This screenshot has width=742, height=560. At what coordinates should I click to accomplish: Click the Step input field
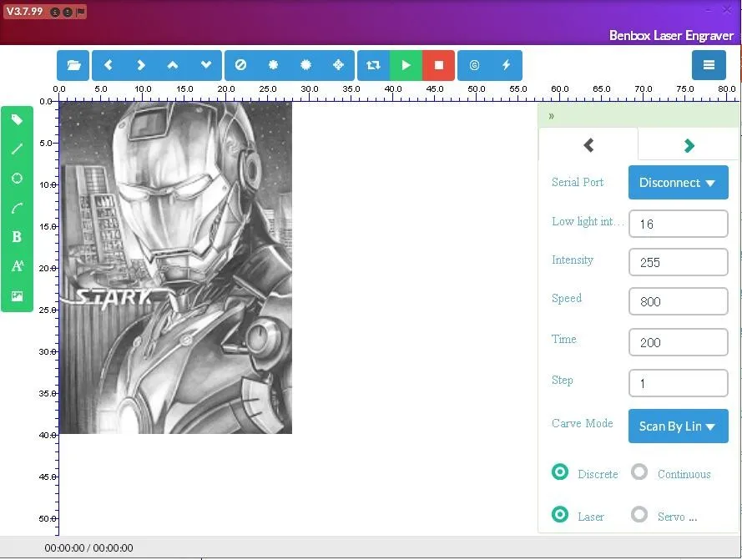[678, 383]
